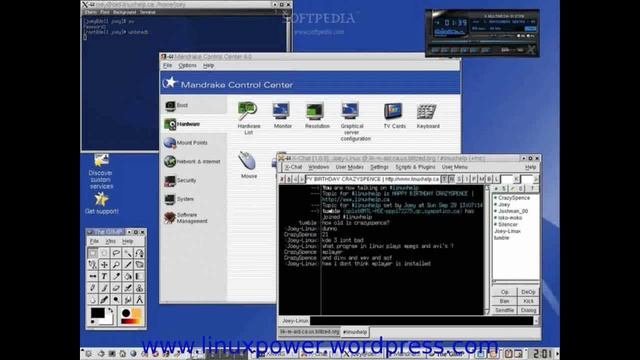Select the Security category in sidebar
Screen dimensions: 640x360
point(193,180)
